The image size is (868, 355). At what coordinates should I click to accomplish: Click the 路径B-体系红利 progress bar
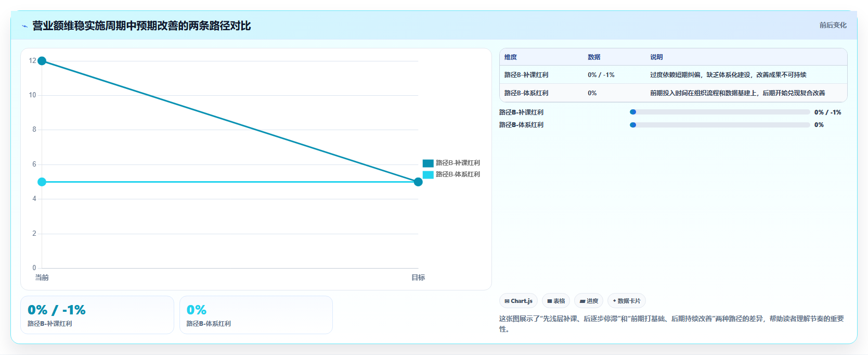[720, 125]
